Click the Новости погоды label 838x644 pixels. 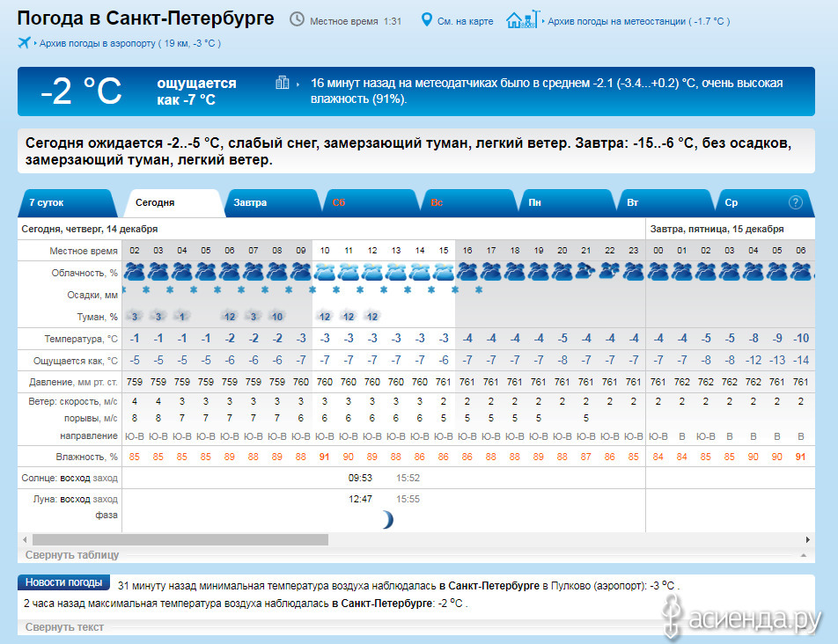click(63, 582)
